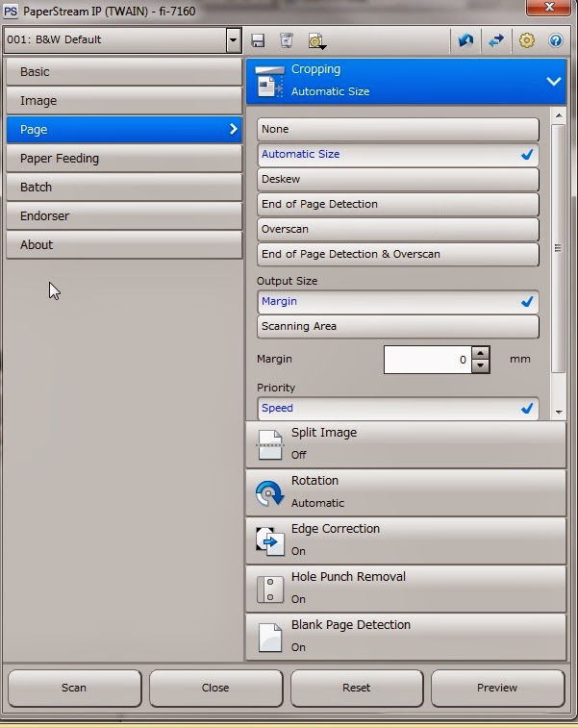Open the Help question mark icon

tap(555, 40)
